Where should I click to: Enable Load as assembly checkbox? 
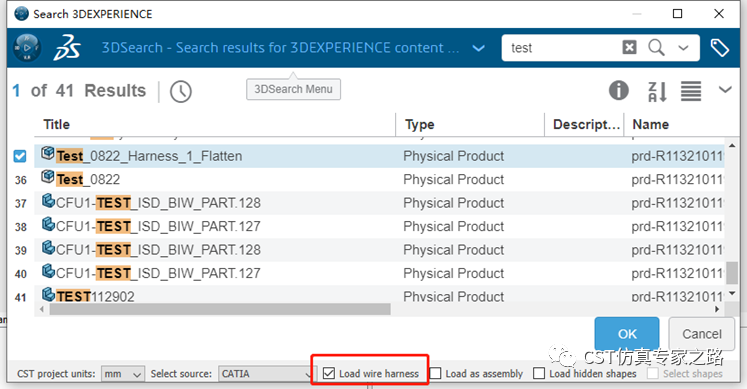[x=435, y=373]
